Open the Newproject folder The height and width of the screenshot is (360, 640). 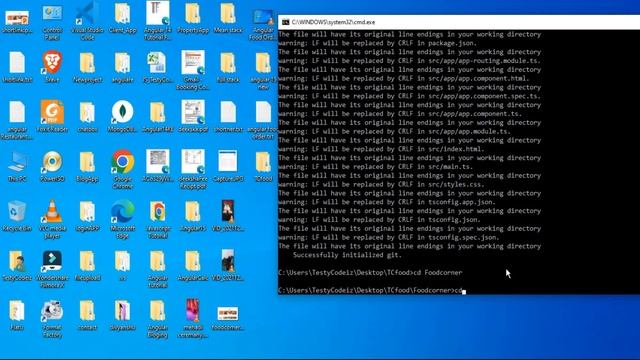[x=87, y=67]
